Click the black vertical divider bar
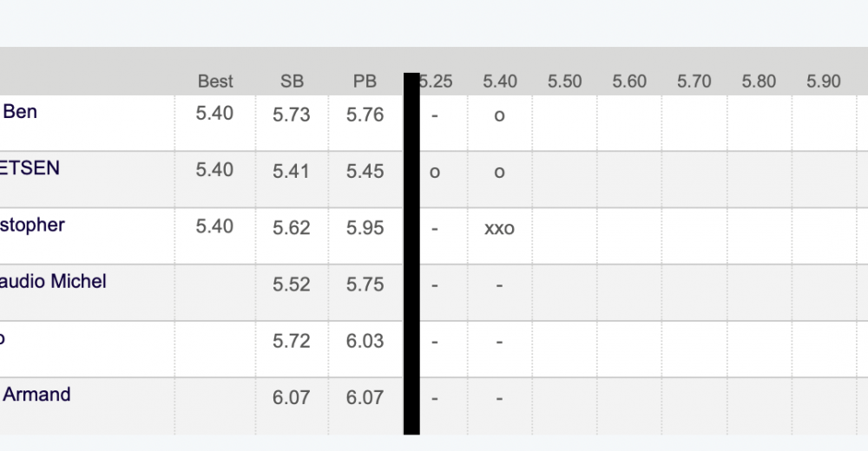The width and height of the screenshot is (868, 451). (411, 253)
